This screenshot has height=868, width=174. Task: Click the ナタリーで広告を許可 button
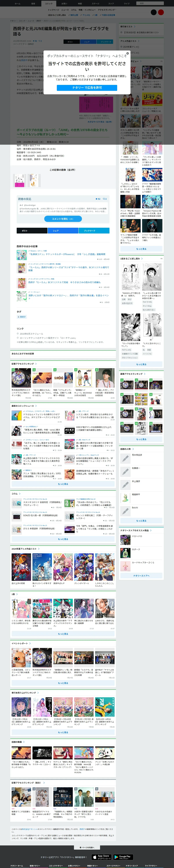click(x=87, y=88)
